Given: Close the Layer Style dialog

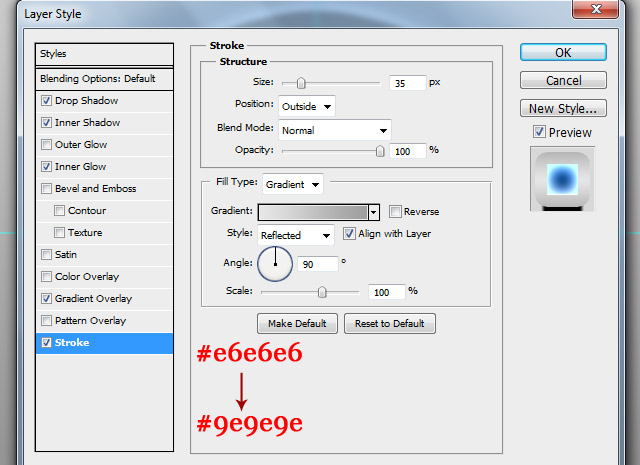Looking at the screenshot, I should coord(596,9).
